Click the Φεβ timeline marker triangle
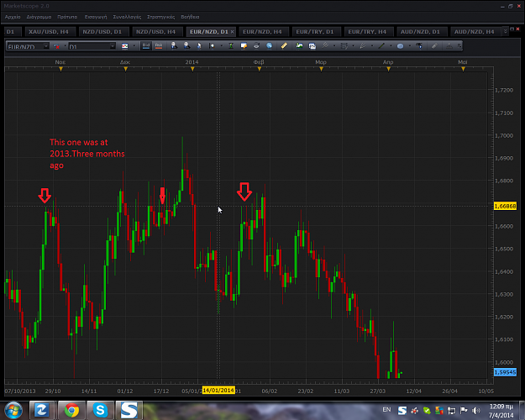The height and width of the screenshot is (420, 525). click(260, 69)
